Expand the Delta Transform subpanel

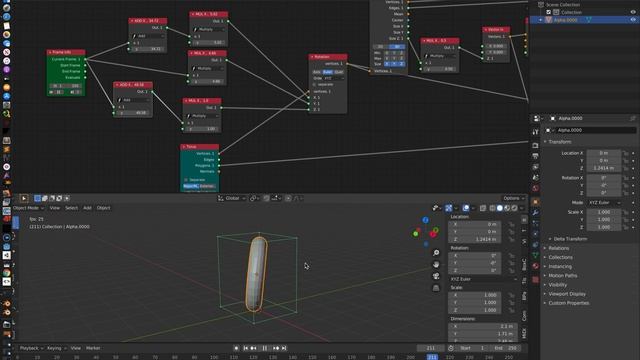(x=570, y=239)
